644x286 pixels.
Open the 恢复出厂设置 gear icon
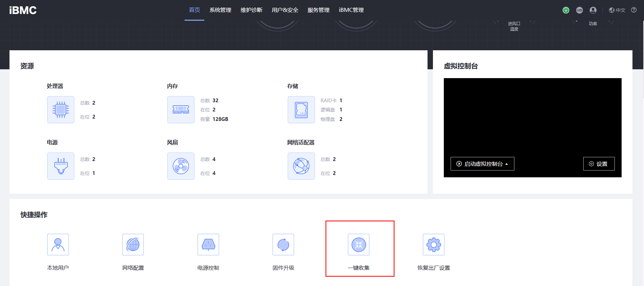434,245
